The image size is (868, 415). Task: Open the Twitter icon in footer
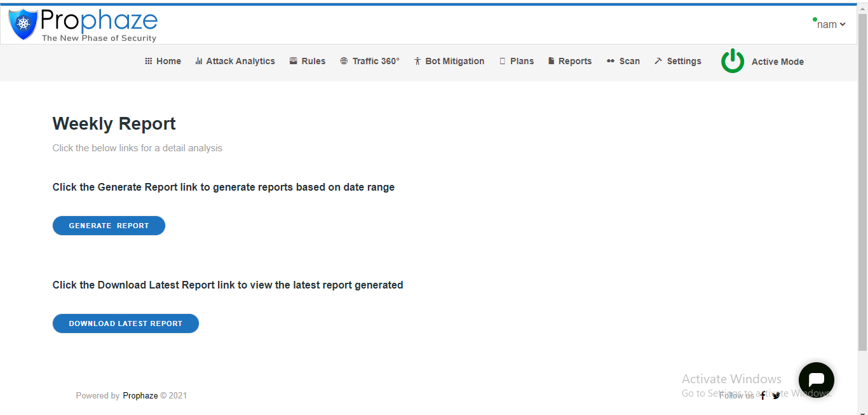tap(776, 395)
